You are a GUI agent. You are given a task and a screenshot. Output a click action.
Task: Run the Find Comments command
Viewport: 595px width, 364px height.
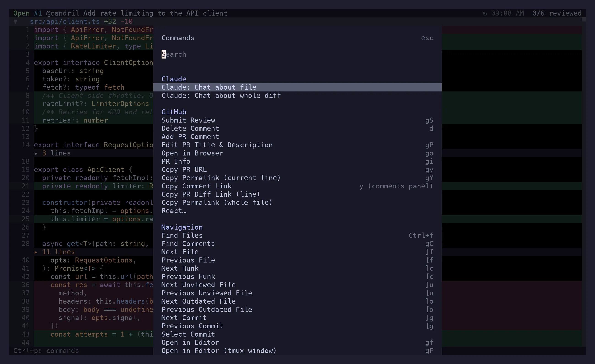click(x=297, y=244)
